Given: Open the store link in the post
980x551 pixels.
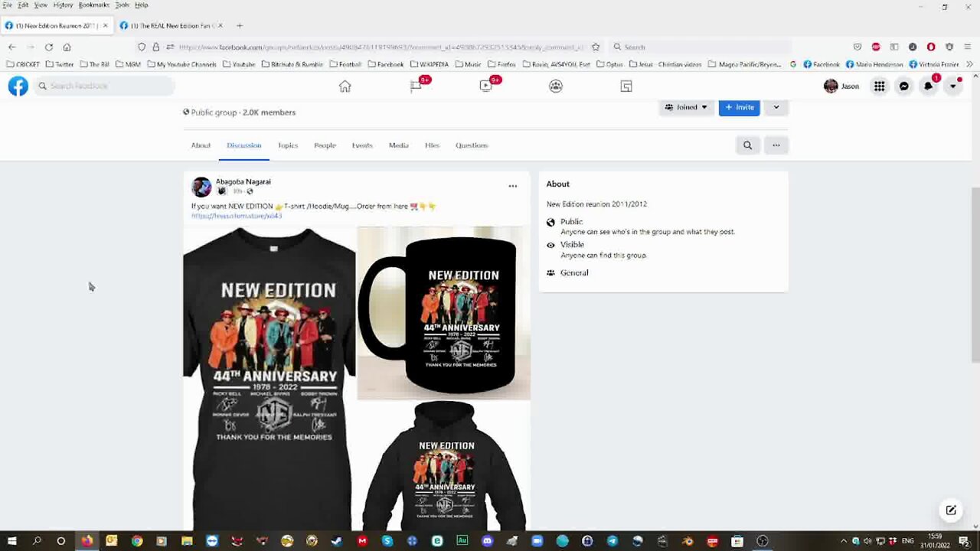Looking at the screenshot, I should coord(237,216).
